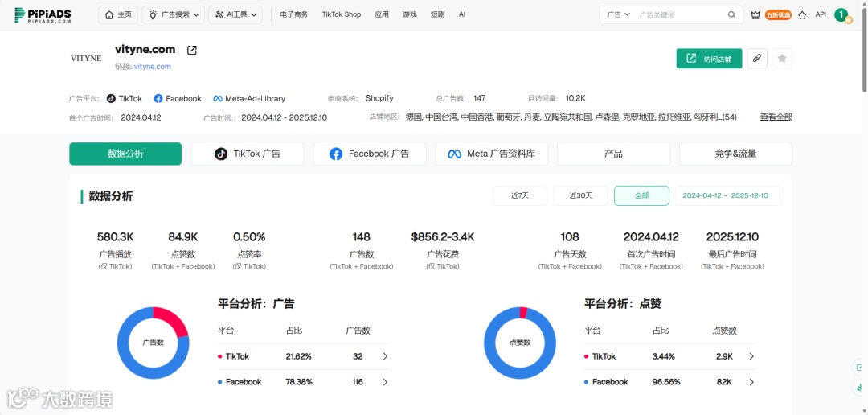Click the red TikTok legend dot in 广告 table
Screen dimensions: 868x415
click(219, 357)
